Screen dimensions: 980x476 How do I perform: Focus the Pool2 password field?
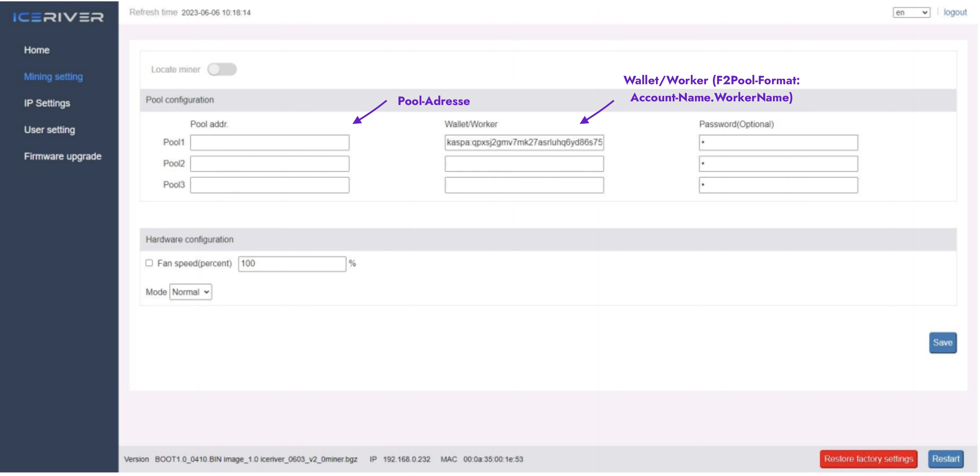coord(778,164)
